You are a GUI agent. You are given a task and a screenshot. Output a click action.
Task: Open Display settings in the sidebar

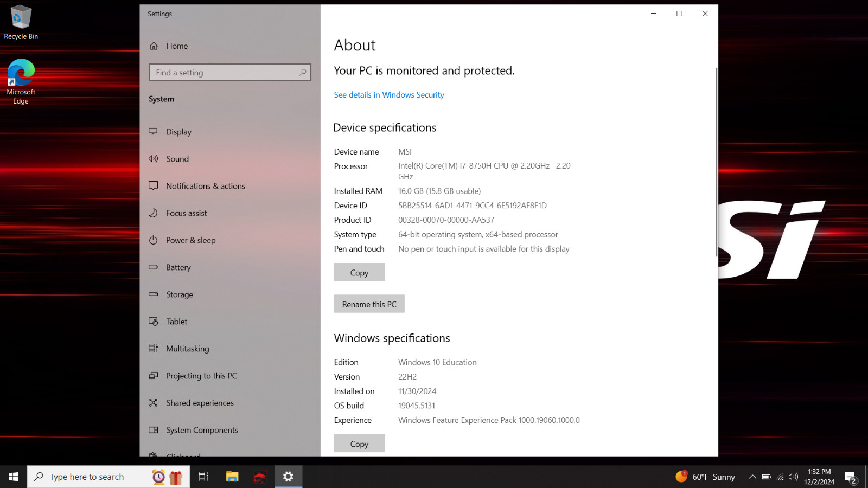click(x=178, y=132)
